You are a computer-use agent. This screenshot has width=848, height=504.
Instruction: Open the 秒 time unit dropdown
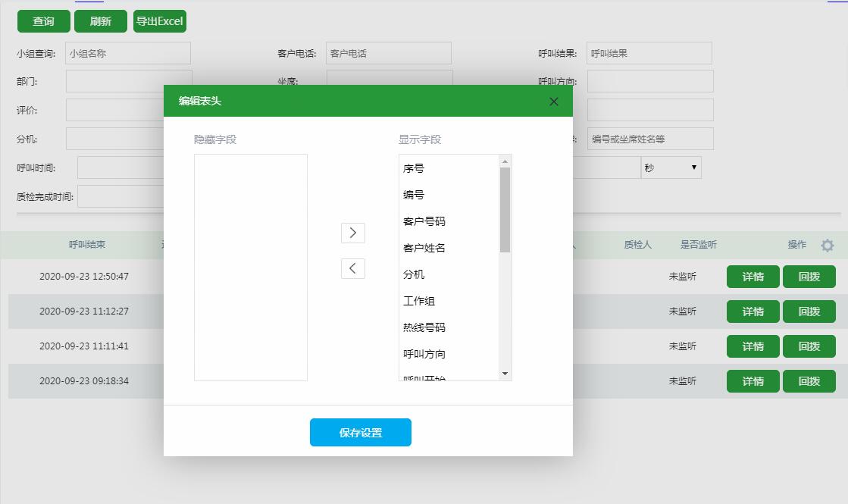(x=671, y=167)
